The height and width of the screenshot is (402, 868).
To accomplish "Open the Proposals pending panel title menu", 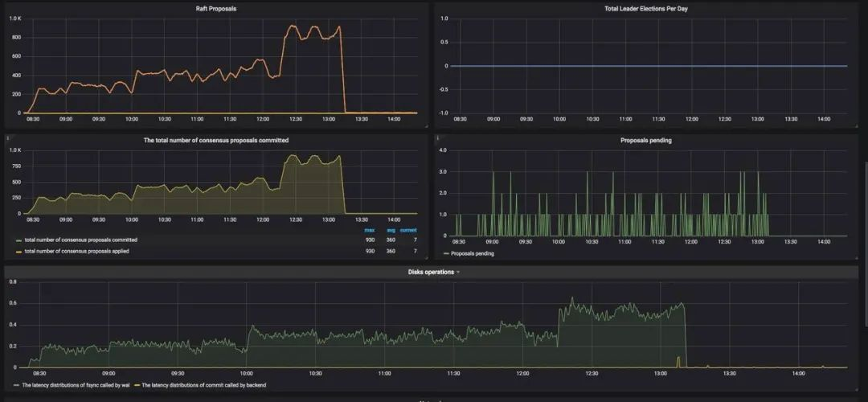I will [646, 141].
